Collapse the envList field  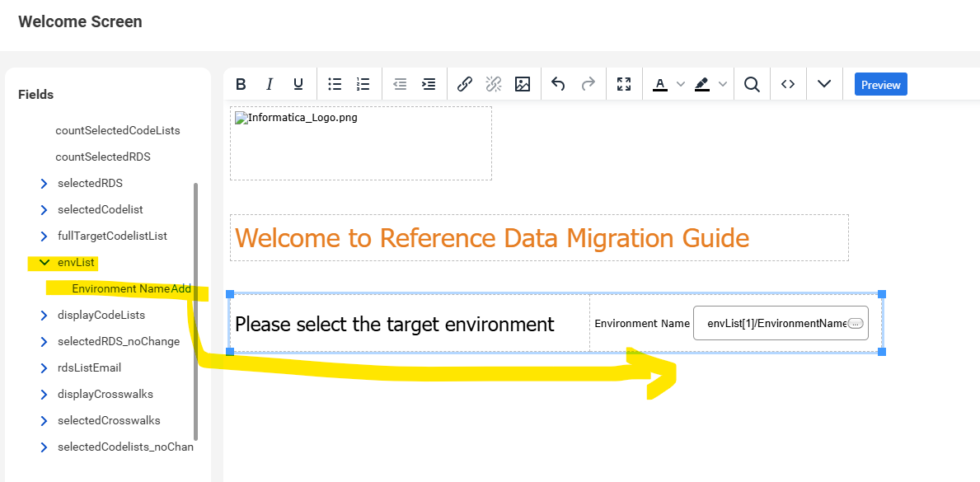44,263
